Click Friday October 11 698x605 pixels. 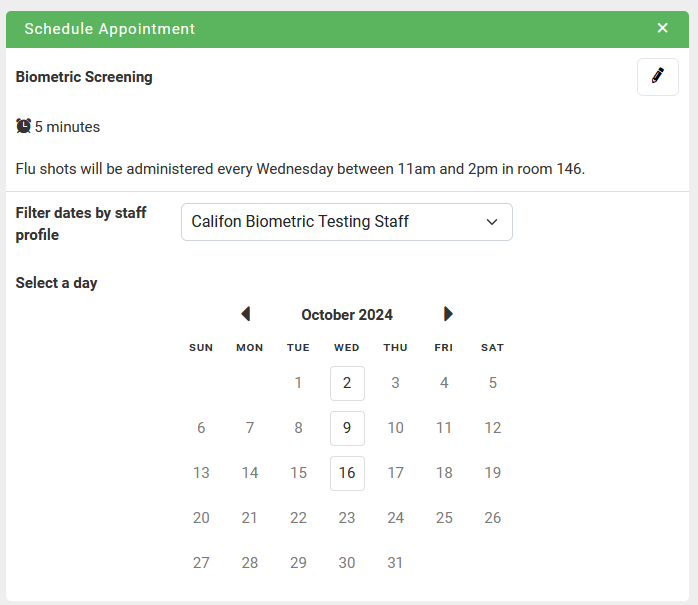click(444, 428)
